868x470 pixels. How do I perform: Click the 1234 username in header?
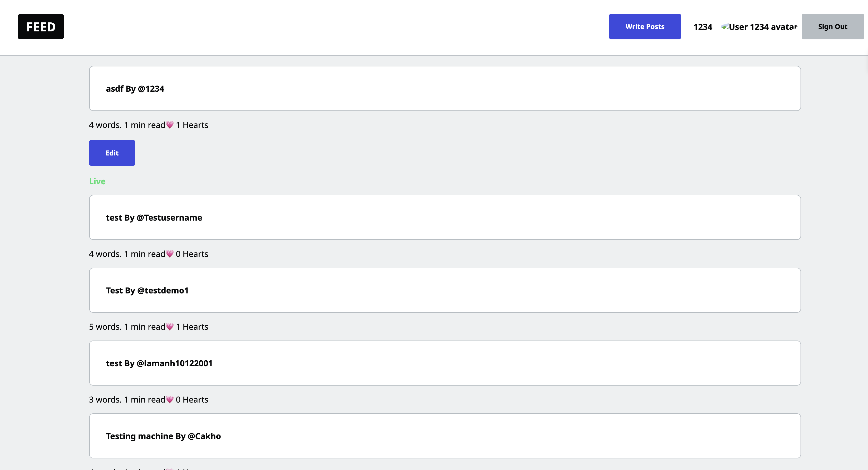(x=703, y=27)
